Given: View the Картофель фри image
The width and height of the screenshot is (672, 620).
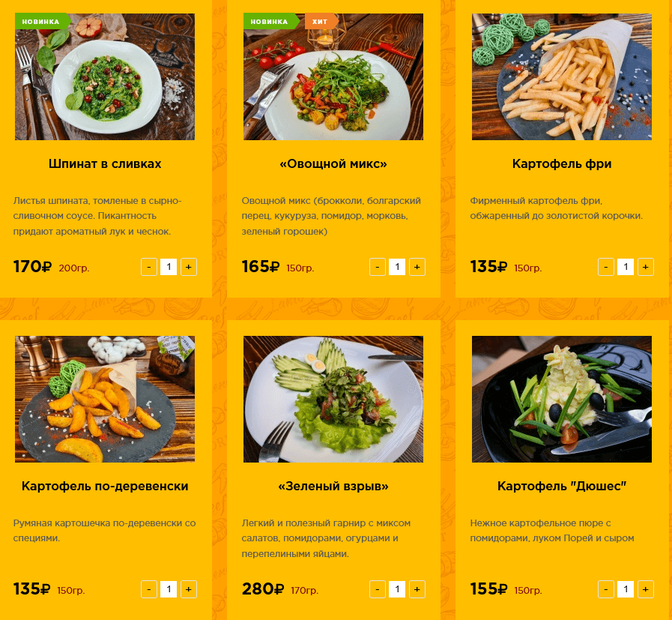Looking at the screenshot, I should pos(562,76).
